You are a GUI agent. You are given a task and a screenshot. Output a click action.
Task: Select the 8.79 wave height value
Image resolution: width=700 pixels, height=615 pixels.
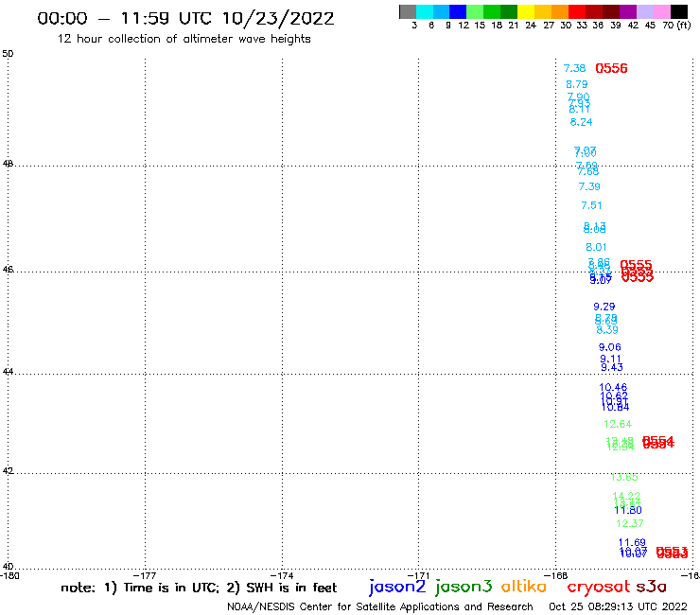tap(577, 84)
